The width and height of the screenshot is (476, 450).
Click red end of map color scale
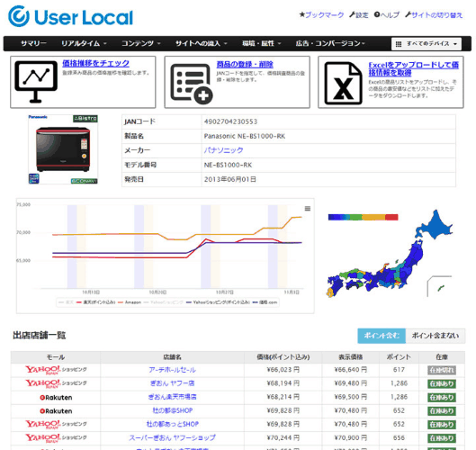pos(391,217)
